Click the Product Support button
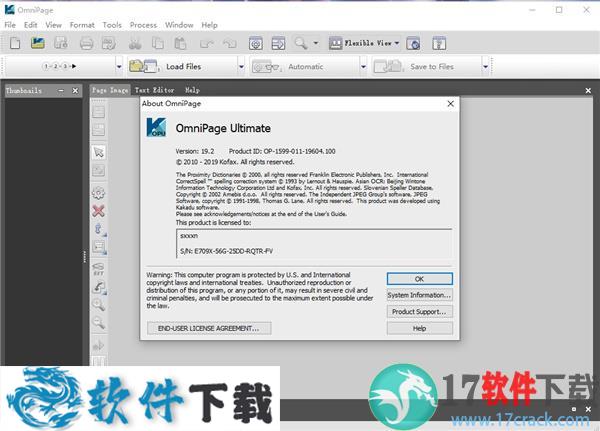600x431 pixels. [x=419, y=312]
